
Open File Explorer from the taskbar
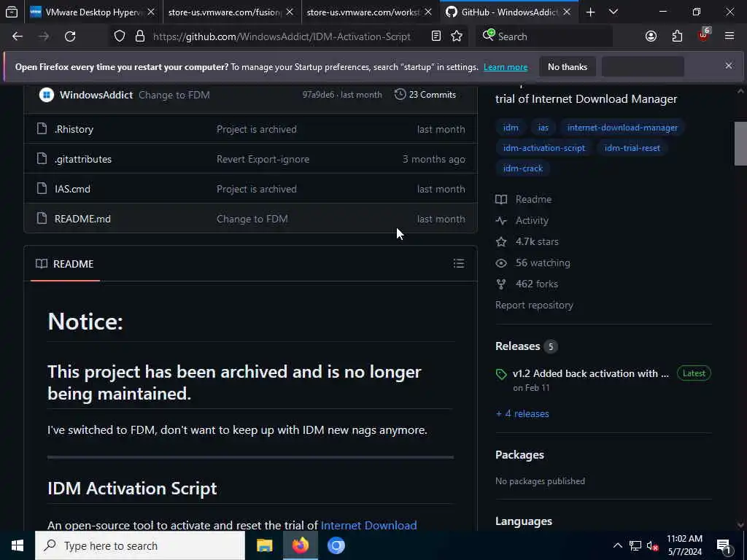[x=264, y=545]
